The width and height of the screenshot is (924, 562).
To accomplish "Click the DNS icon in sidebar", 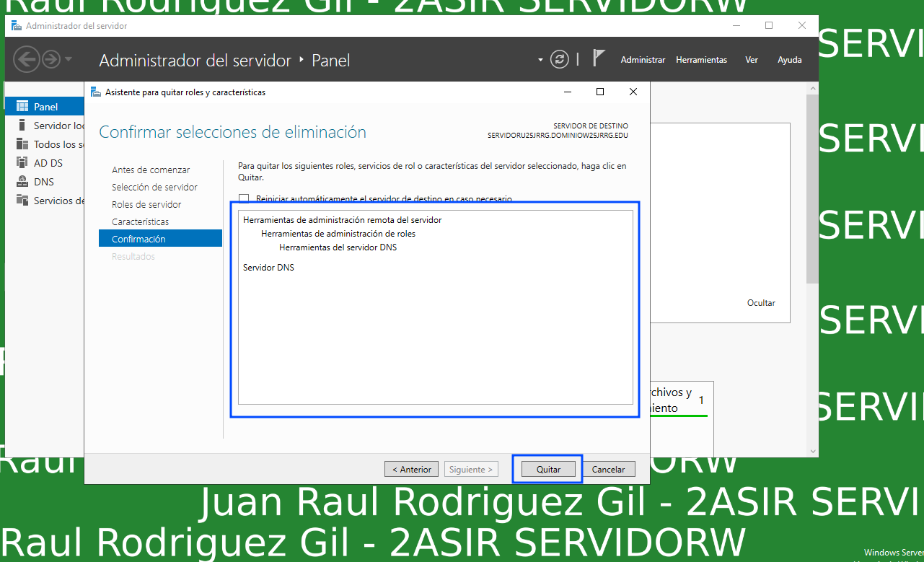I will [22, 182].
